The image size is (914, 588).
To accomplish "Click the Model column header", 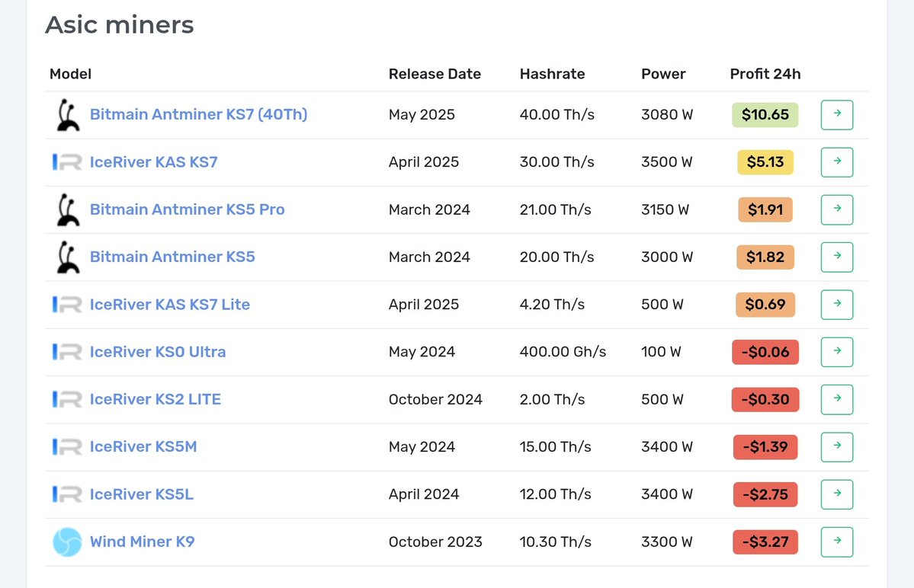I will coord(71,74).
